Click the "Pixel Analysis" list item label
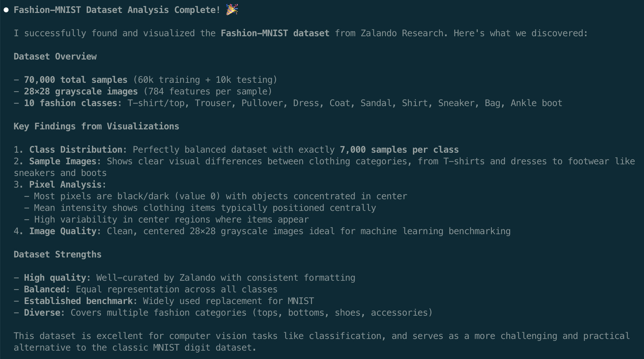Screen dimensions: 644x359 point(66,185)
